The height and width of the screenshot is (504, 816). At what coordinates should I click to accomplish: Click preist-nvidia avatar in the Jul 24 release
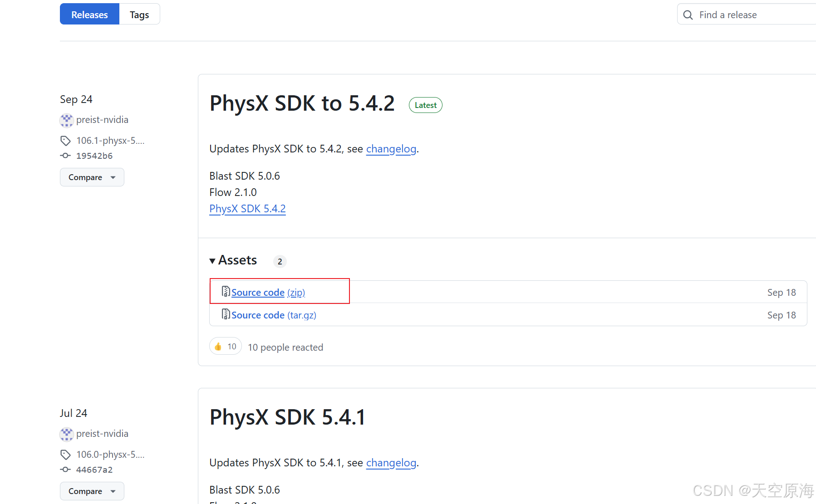pos(67,434)
